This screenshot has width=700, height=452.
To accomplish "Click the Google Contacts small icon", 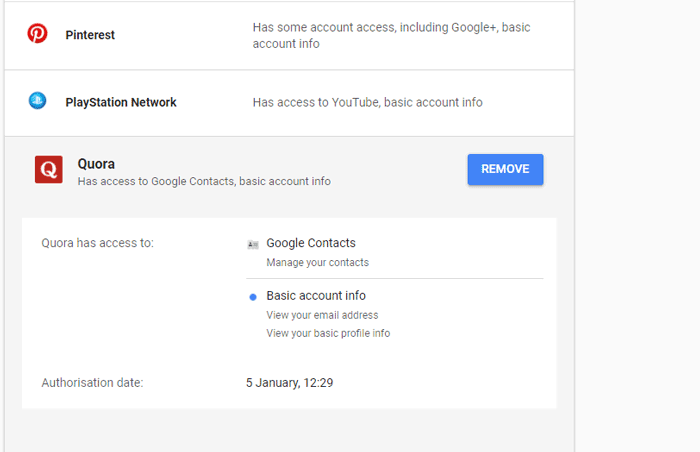I will [x=253, y=244].
